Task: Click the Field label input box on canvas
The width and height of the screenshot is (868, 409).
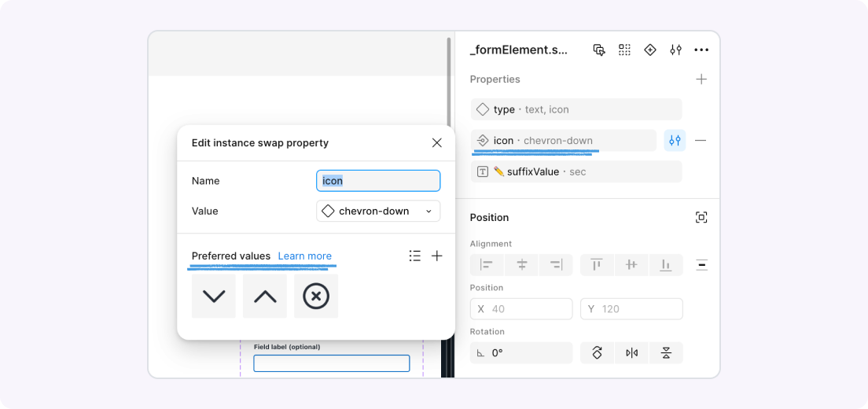Action: (332, 363)
